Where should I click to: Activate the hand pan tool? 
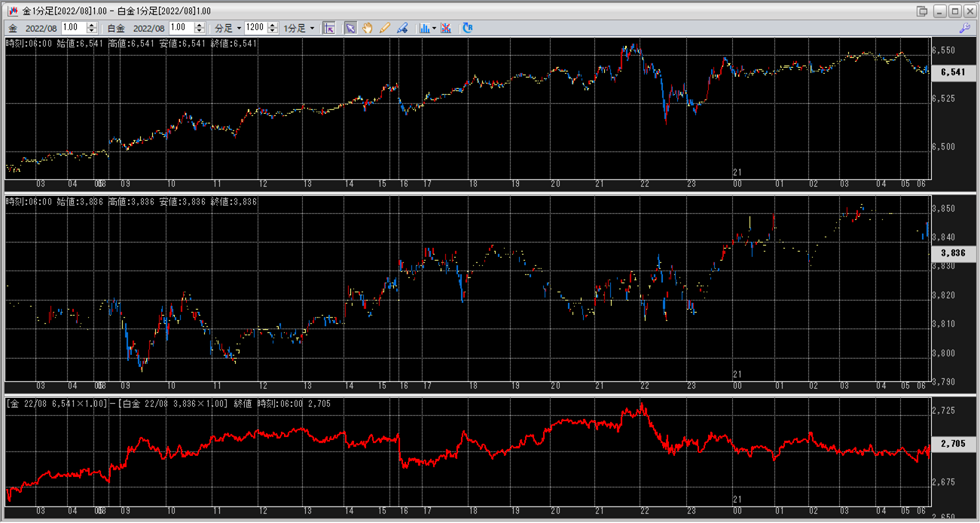pyautogui.click(x=368, y=28)
